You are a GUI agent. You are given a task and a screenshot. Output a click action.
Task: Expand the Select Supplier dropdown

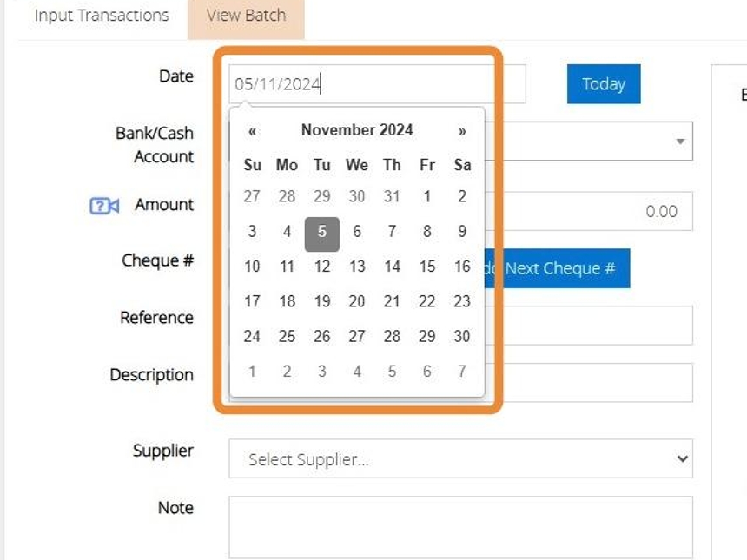[x=460, y=459]
